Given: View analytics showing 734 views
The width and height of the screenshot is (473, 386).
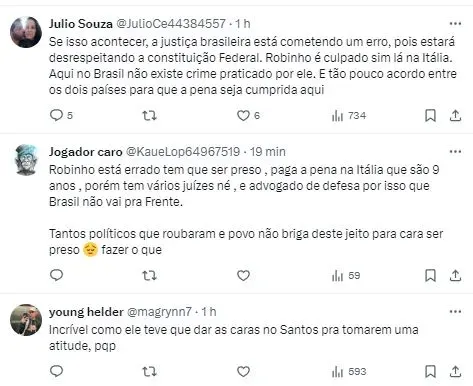Looking at the screenshot, I should 349,116.
